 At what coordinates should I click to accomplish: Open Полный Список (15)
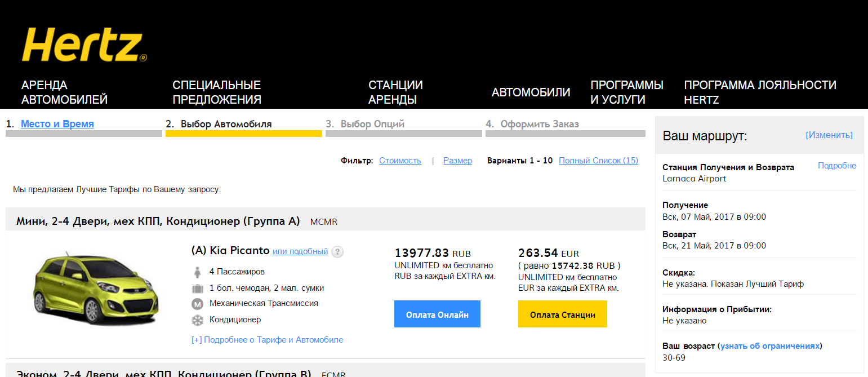tap(598, 161)
